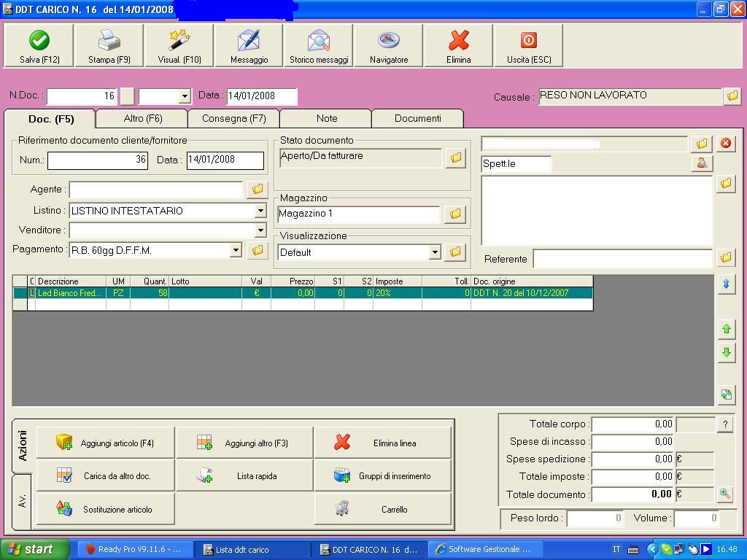Click the Start button
Viewport: 747px width, 560px height.
pyautogui.click(x=34, y=549)
